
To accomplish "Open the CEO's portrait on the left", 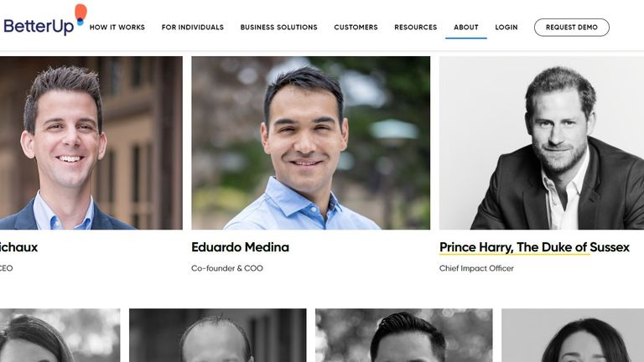I will 91,142.
